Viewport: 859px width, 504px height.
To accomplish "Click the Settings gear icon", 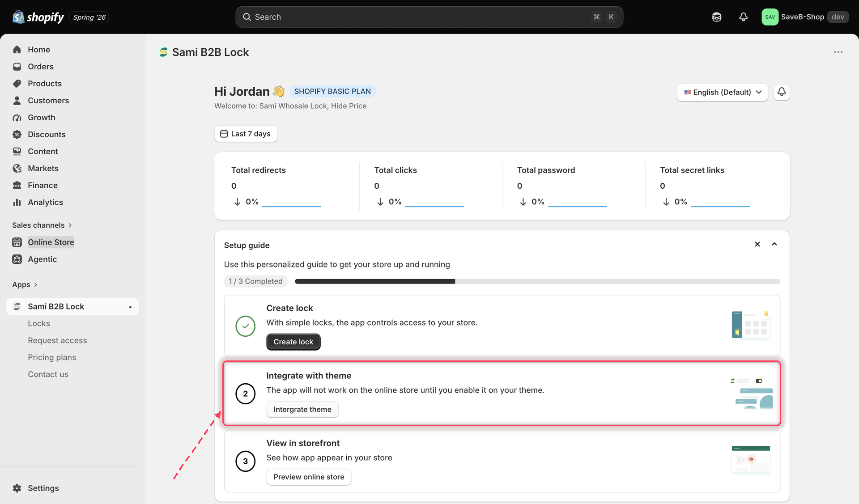I will (x=17, y=488).
